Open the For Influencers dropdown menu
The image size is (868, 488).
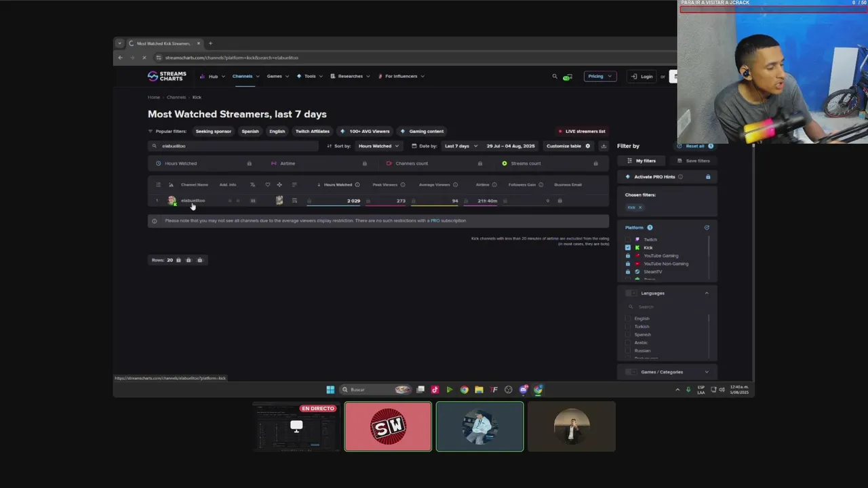point(401,77)
